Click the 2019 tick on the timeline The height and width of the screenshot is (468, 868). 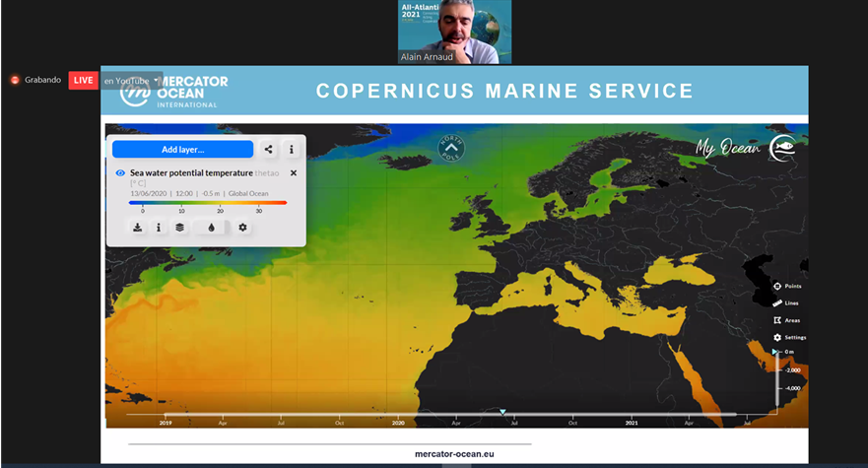166,423
